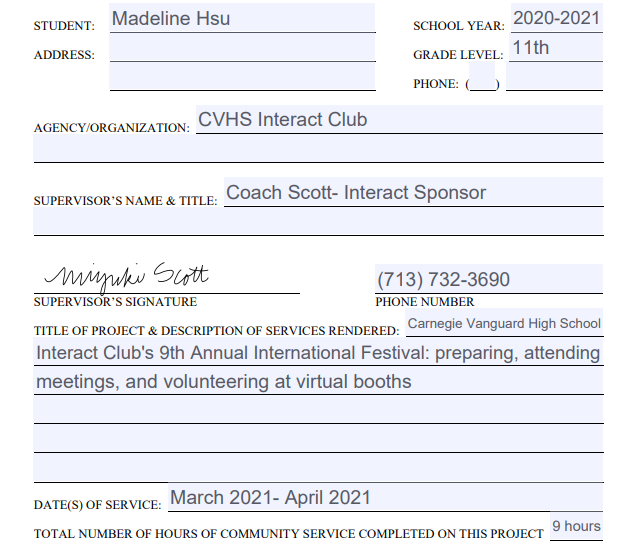This screenshot has width=640, height=552.
Task: Click the third empty description line
Action: pyautogui.click(x=318, y=410)
